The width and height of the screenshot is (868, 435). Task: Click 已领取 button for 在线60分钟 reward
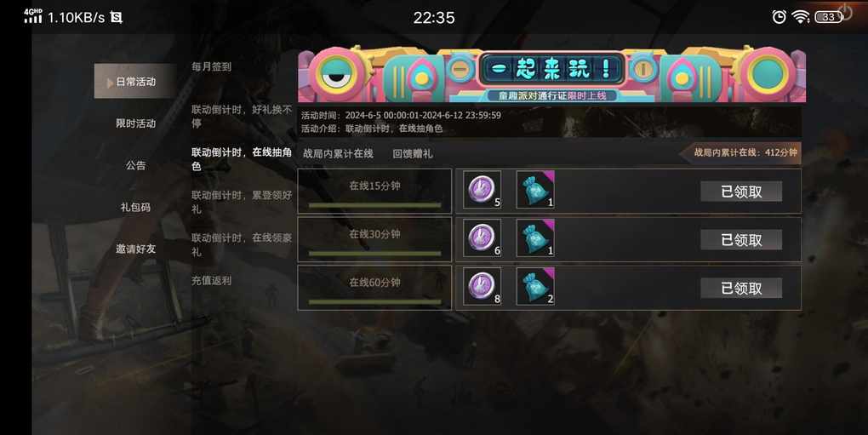click(741, 288)
